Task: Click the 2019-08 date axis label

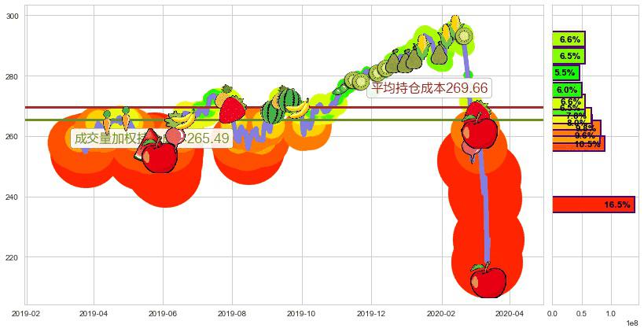Action: [232, 312]
